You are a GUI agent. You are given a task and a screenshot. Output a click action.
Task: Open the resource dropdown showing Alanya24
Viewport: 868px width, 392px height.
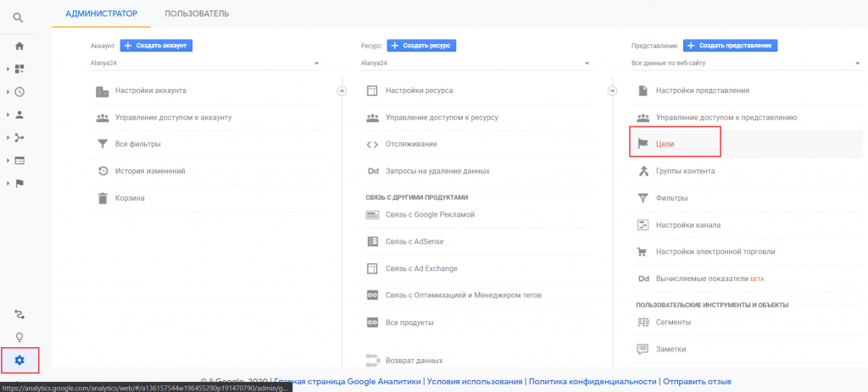coord(476,63)
